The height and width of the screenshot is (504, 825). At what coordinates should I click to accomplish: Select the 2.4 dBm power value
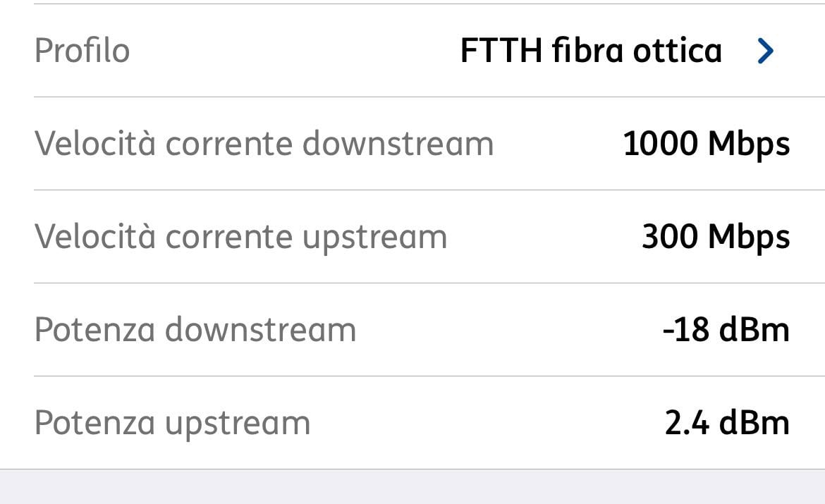click(x=727, y=423)
